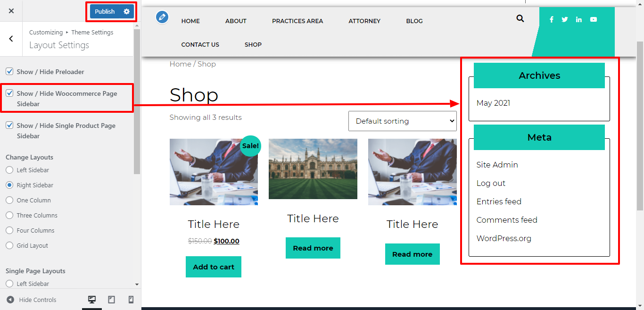The image size is (644, 310).
Task: Open search via the magnifier icon
Action: click(x=520, y=19)
